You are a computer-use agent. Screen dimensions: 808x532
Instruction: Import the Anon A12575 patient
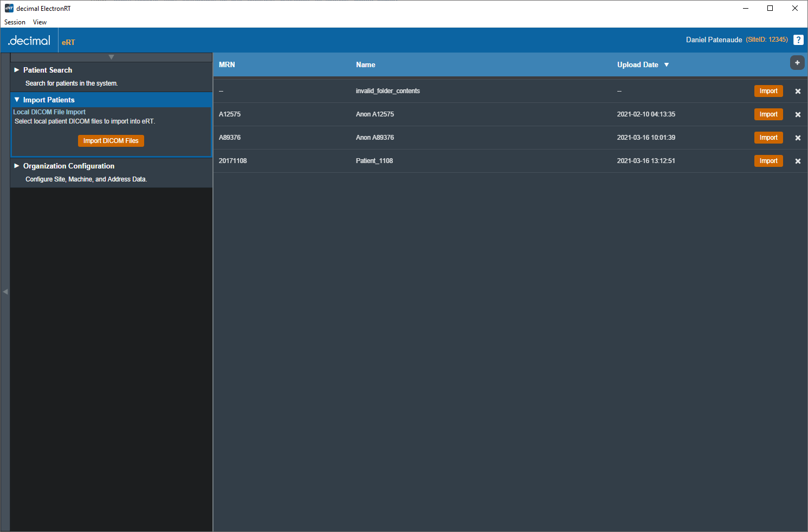pyautogui.click(x=768, y=114)
